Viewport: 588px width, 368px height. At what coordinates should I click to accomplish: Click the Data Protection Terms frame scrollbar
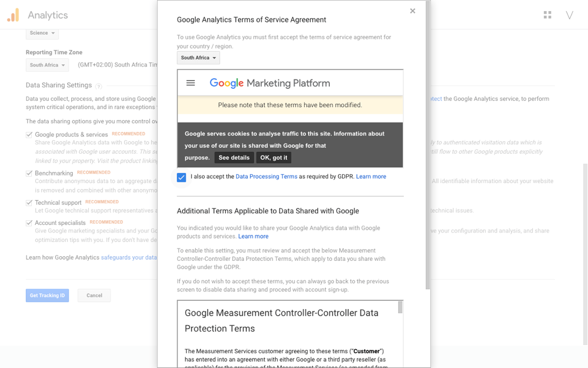pyautogui.click(x=400, y=307)
